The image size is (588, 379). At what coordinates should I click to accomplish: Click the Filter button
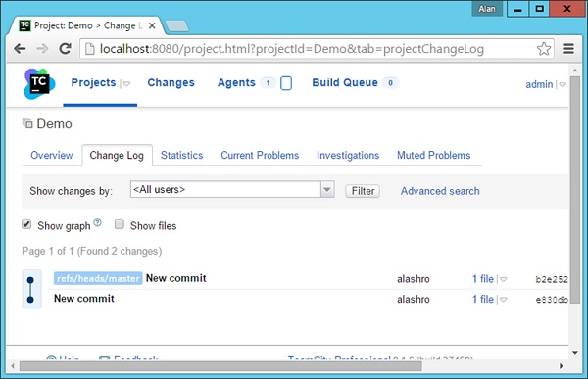tap(363, 191)
